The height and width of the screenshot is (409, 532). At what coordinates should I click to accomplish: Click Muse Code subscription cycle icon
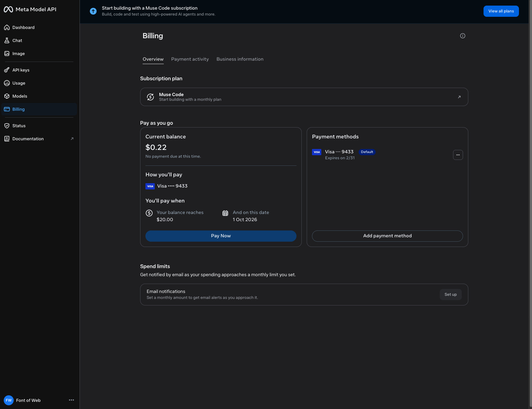150,97
